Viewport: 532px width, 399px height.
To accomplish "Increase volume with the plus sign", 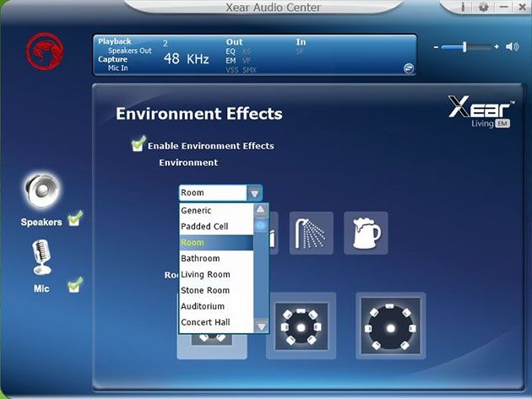I will [x=497, y=46].
